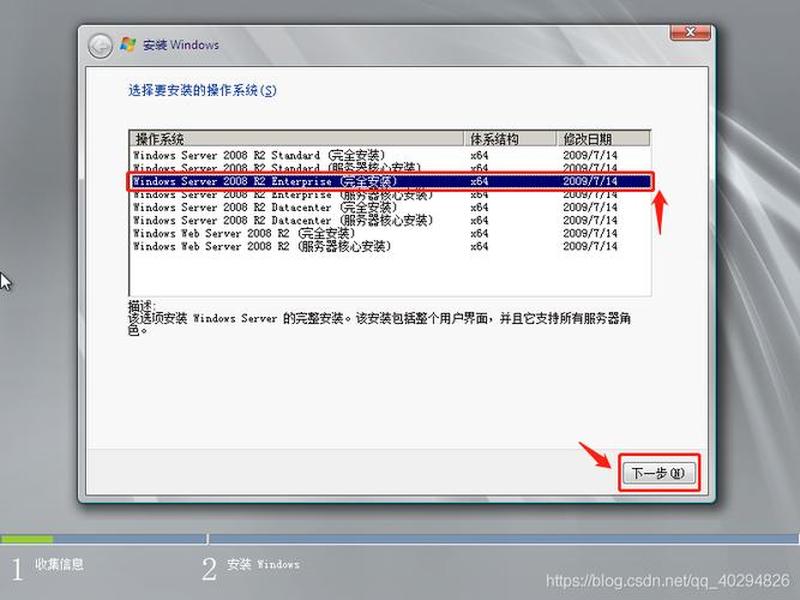Select Windows Server 2008 R2 Datacenter (完全安装)

click(390, 207)
